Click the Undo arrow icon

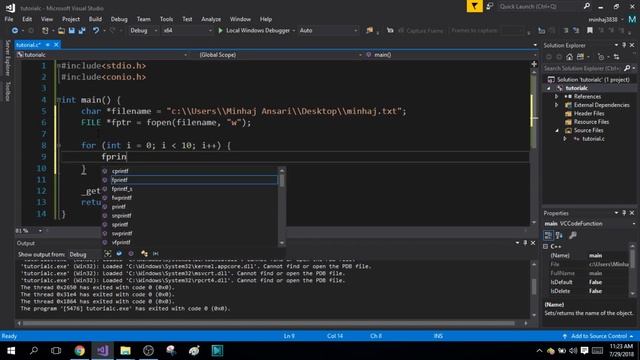click(x=96, y=31)
